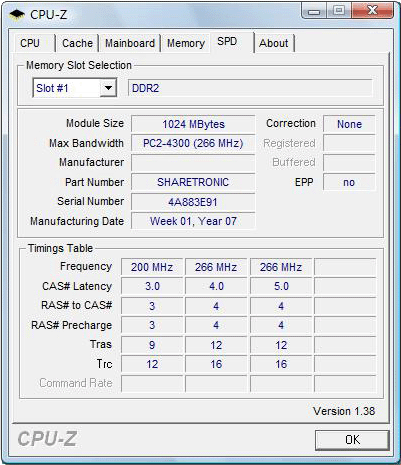
Task: Click the Module Size value 1024 MBytes
Action: click(x=193, y=124)
